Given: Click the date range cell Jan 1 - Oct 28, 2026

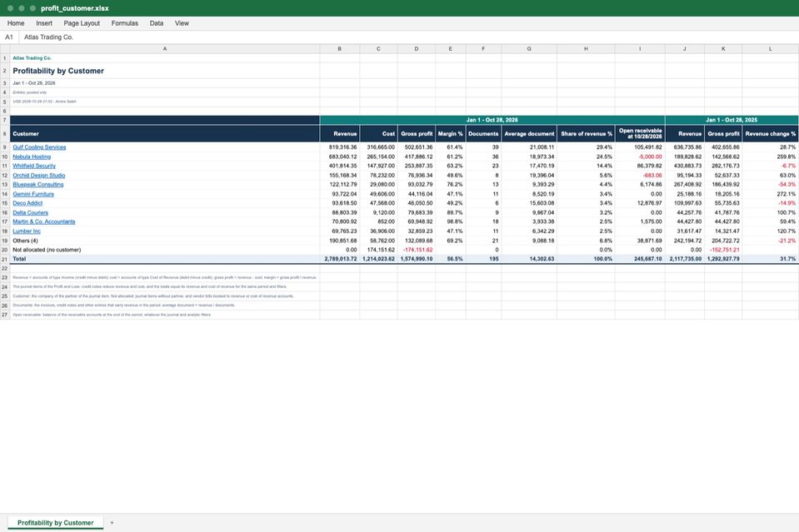Looking at the screenshot, I should pyautogui.click(x=165, y=83).
